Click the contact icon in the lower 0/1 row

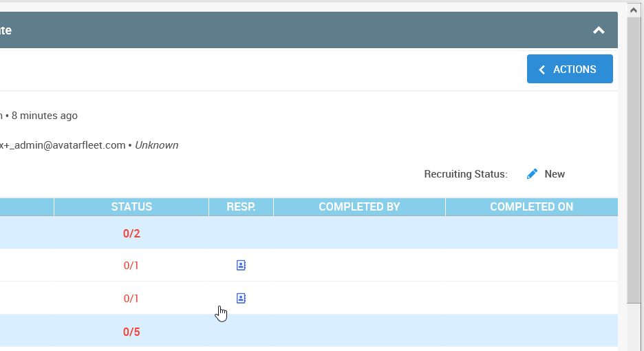point(241,298)
